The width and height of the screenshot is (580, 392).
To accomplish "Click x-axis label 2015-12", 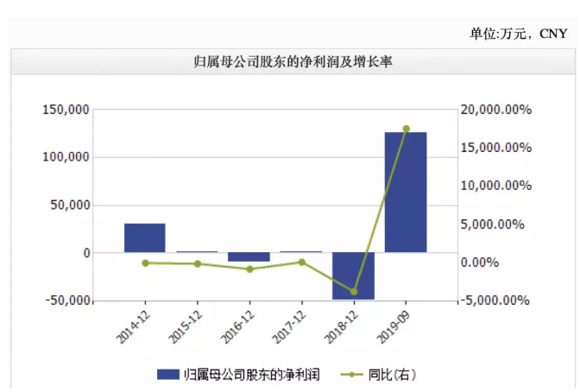I will click(x=186, y=326).
